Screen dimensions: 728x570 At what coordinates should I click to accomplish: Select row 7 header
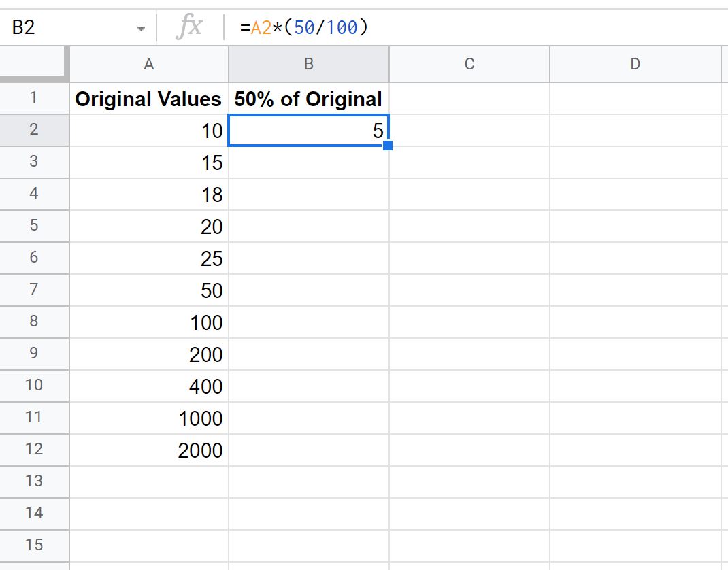34,290
